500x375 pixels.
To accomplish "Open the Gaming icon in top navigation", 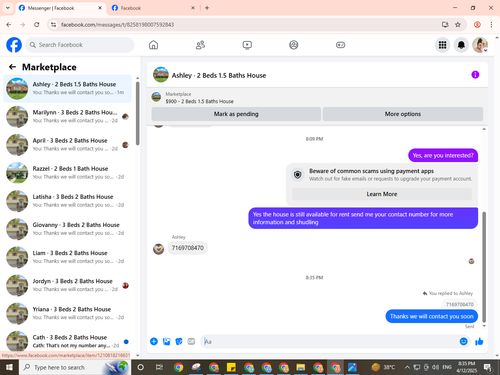I will tap(340, 45).
